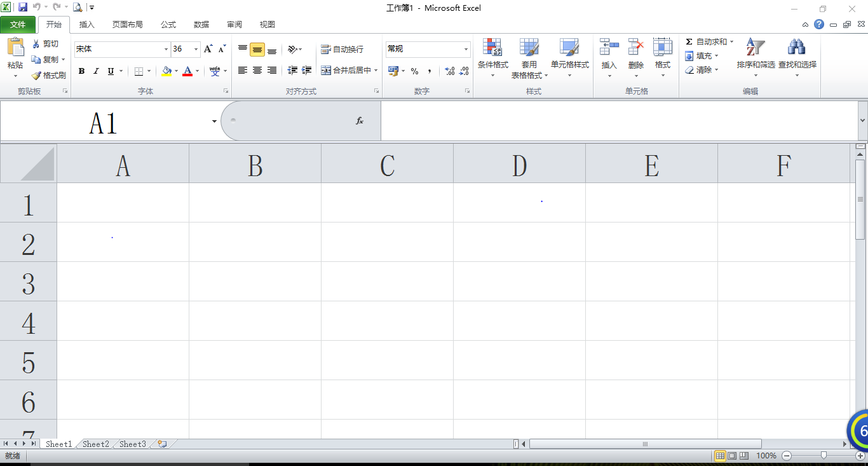Center text horizontally
Screen dimensions: 868x466
(257, 71)
